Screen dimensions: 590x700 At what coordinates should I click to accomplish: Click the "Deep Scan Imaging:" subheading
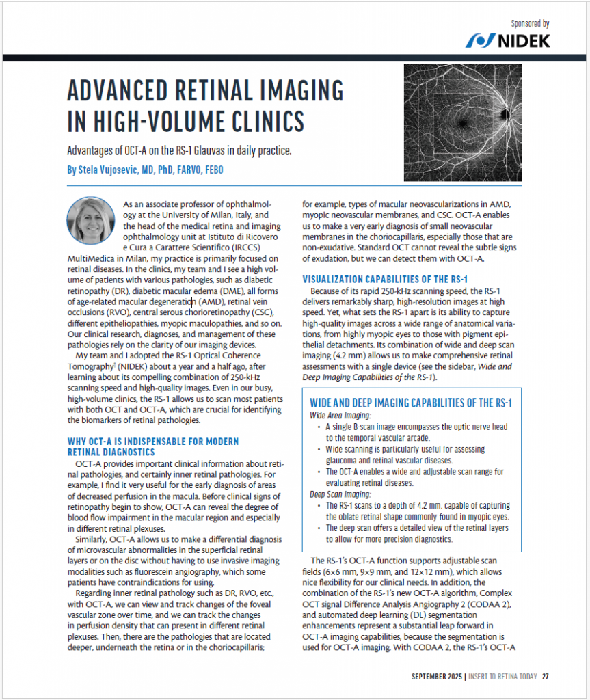tap(340, 494)
